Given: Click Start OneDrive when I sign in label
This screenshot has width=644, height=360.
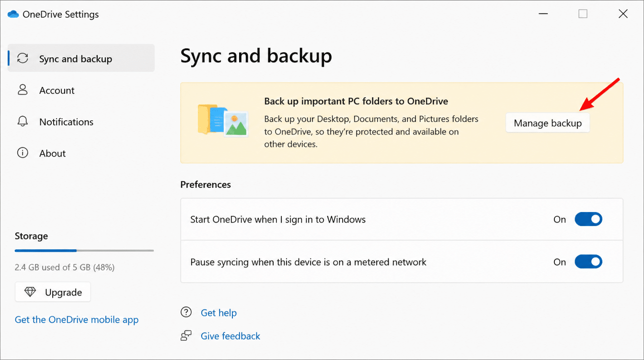Looking at the screenshot, I should coord(278,220).
